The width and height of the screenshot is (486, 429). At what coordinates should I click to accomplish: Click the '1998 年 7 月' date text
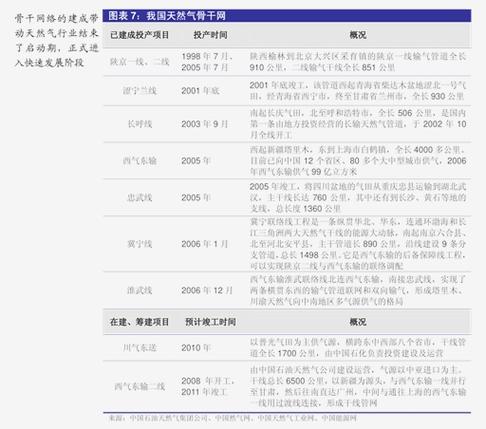click(207, 56)
